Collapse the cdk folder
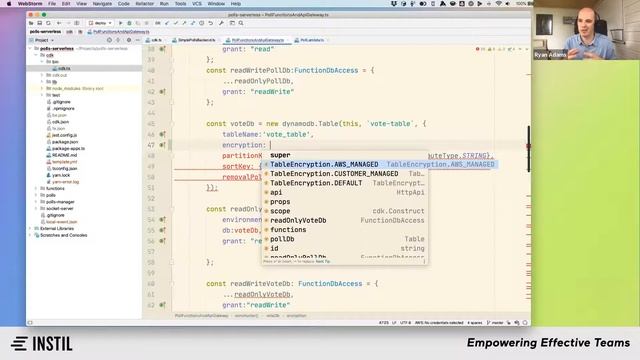The height and width of the screenshot is (360, 640). 36,55
